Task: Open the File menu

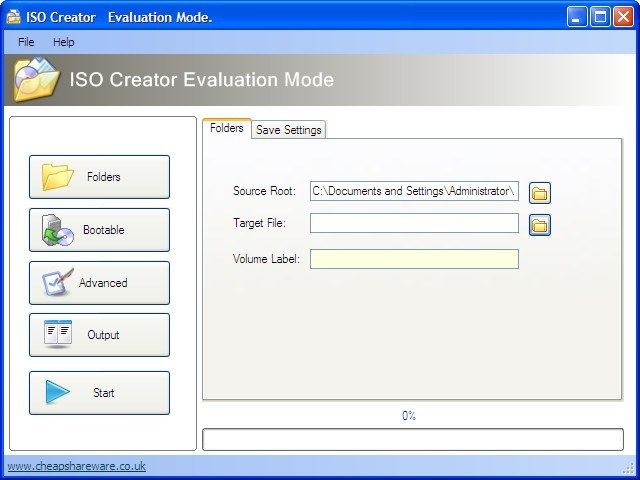Action: (x=26, y=42)
